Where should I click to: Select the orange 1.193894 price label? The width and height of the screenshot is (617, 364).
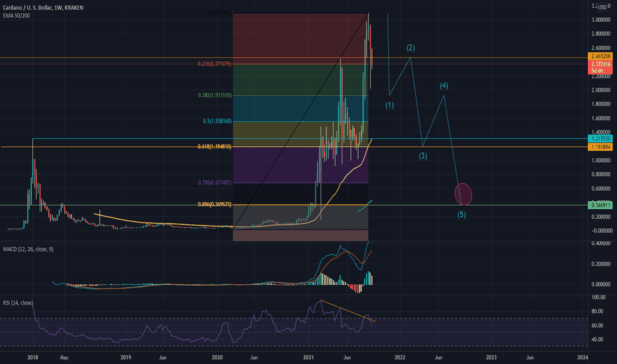(x=600, y=147)
